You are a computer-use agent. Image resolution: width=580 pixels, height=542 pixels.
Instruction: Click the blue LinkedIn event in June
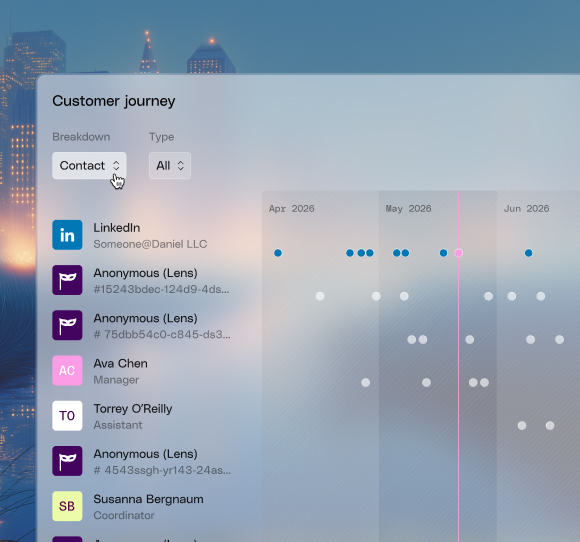point(529,253)
